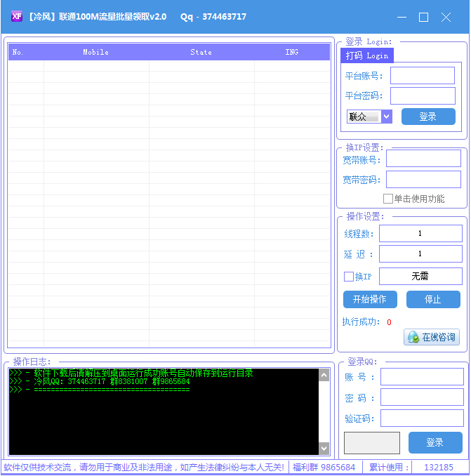This screenshot has height=476, width=471.
Task: Click the Mobile column header
Action: point(96,52)
